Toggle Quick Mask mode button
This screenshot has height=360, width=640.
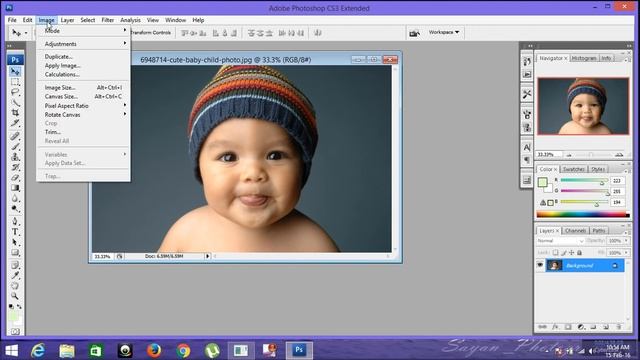(x=16, y=331)
